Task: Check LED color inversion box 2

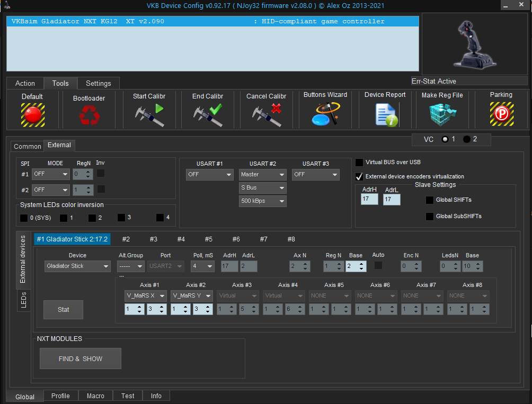Action: tap(92, 218)
